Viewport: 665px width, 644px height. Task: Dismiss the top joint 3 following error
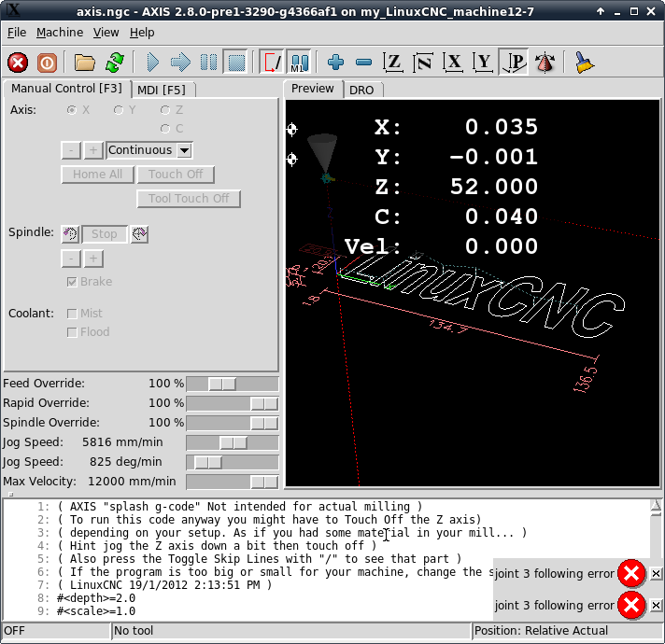656,573
